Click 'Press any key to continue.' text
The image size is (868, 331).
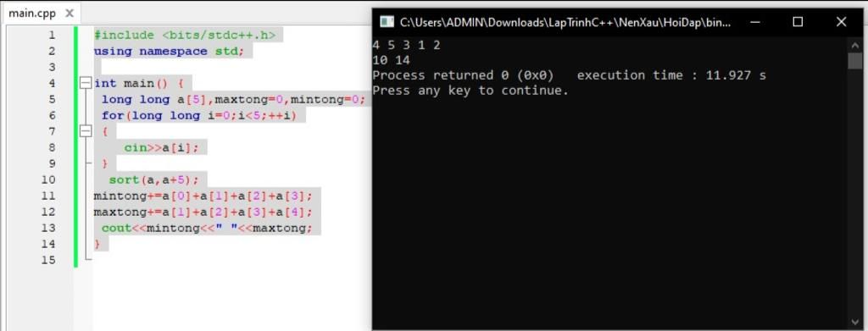[x=470, y=90]
